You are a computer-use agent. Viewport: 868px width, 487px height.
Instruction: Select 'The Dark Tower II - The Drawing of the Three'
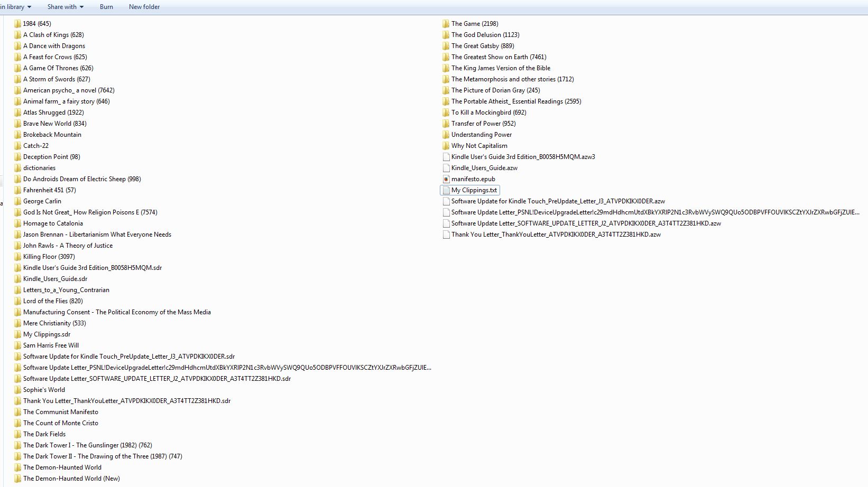pos(103,456)
